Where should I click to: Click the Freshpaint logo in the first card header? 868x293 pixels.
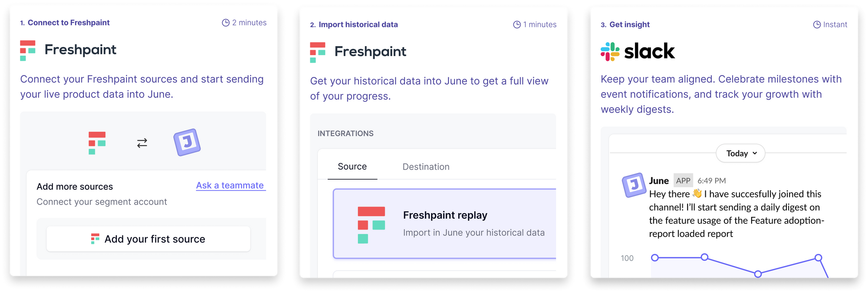point(68,50)
